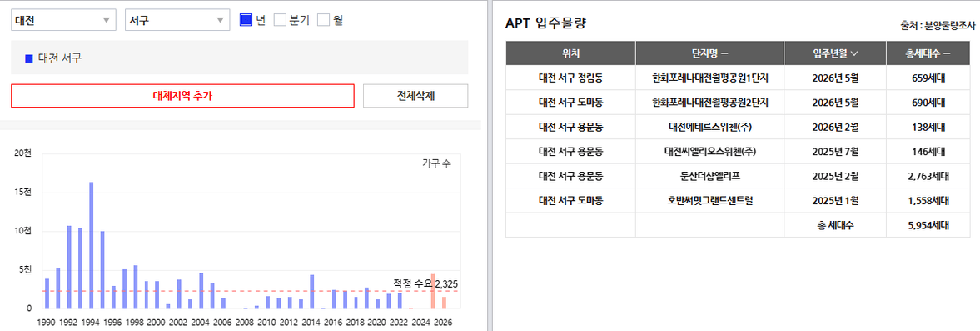Viewport: 980px width, 331px height.
Task: Click the 146세대 value
Action: point(928,152)
